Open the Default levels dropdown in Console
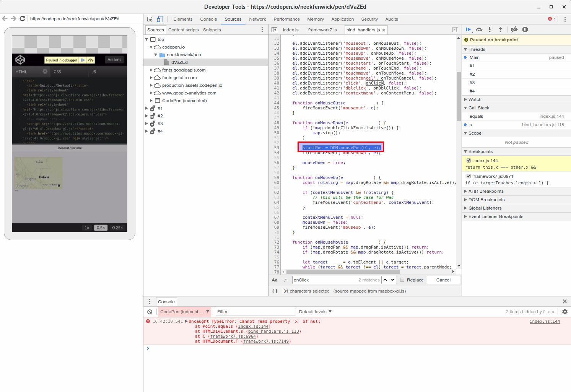This screenshot has height=392, width=571. [314, 311]
